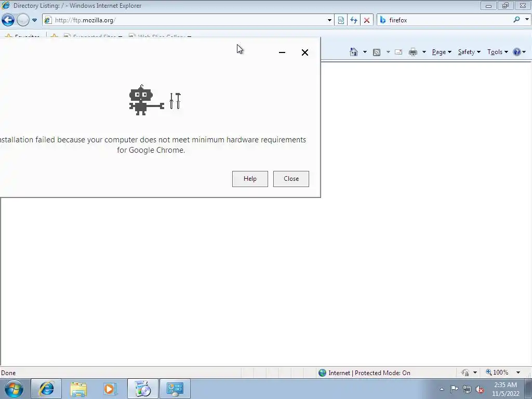Open the Safety menu

click(x=469, y=52)
